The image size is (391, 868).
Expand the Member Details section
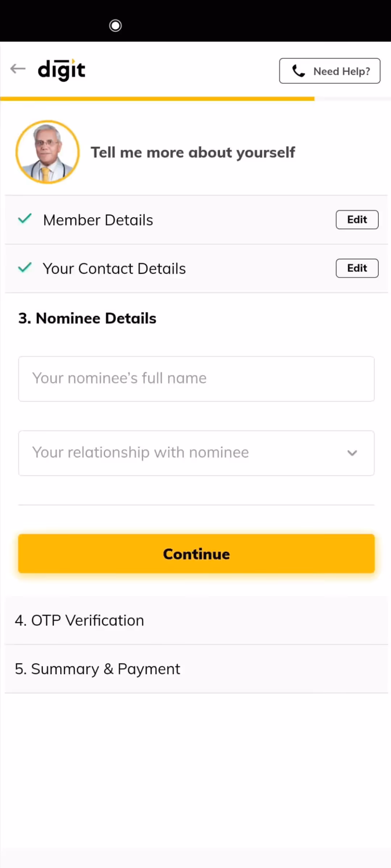click(98, 220)
